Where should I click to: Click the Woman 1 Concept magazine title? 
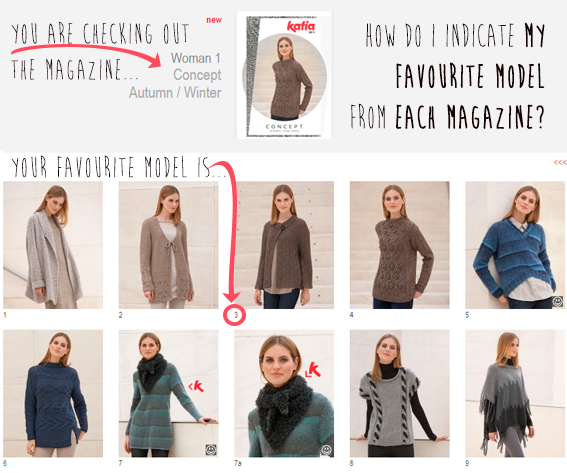[x=196, y=67]
